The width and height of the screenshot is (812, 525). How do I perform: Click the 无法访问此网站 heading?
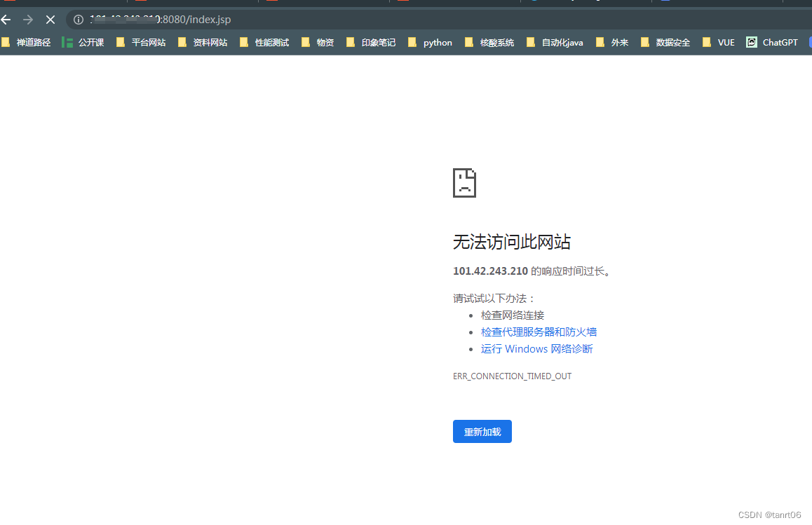pyautogui.click(x=512, y=242)
